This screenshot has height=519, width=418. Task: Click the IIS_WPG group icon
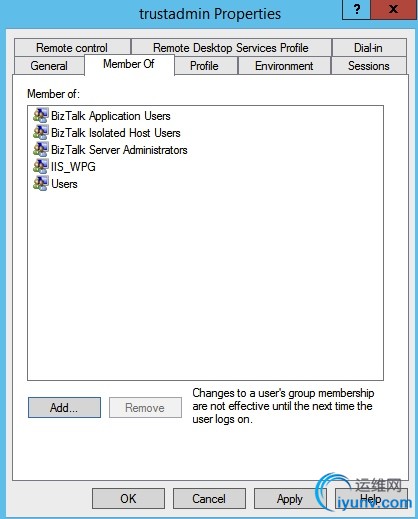41,166
